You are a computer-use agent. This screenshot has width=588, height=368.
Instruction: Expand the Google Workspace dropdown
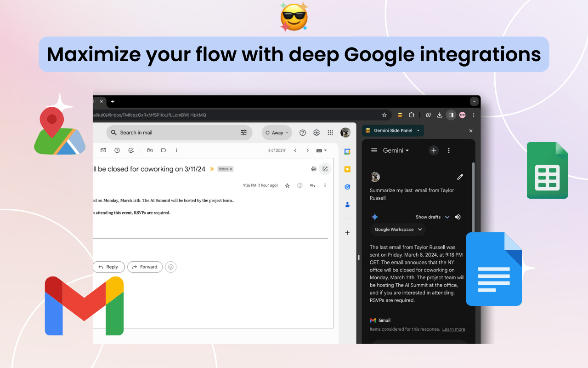pos(398,230)
